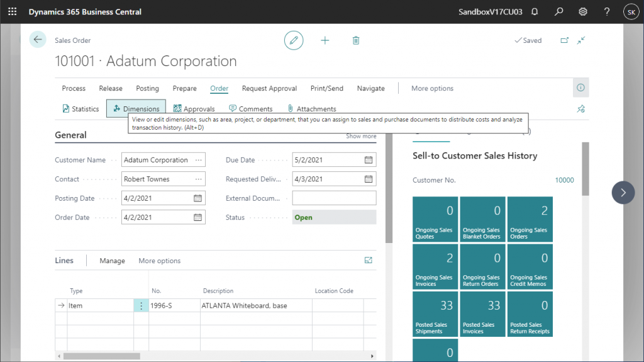Open Customer Name lookup ellipsis
The width and height of the screenshot is (644, 362).
198,160
